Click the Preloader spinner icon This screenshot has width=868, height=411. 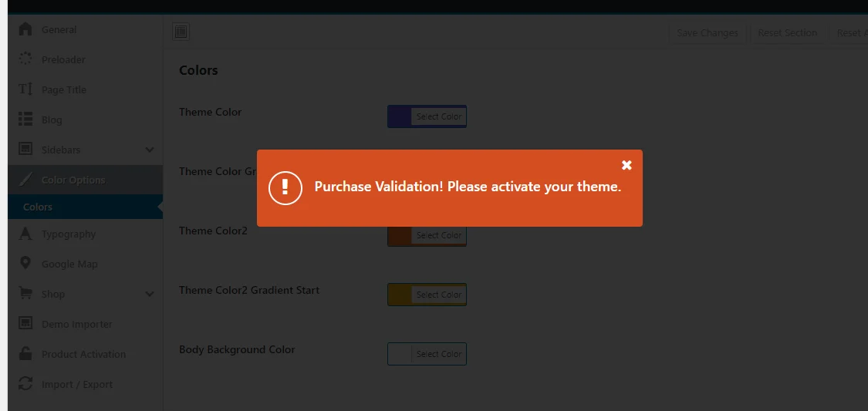point(25,59)
